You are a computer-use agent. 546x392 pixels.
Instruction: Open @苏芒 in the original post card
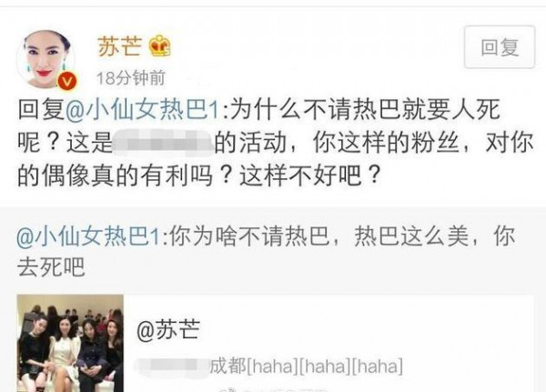click(x=168, y=330)
